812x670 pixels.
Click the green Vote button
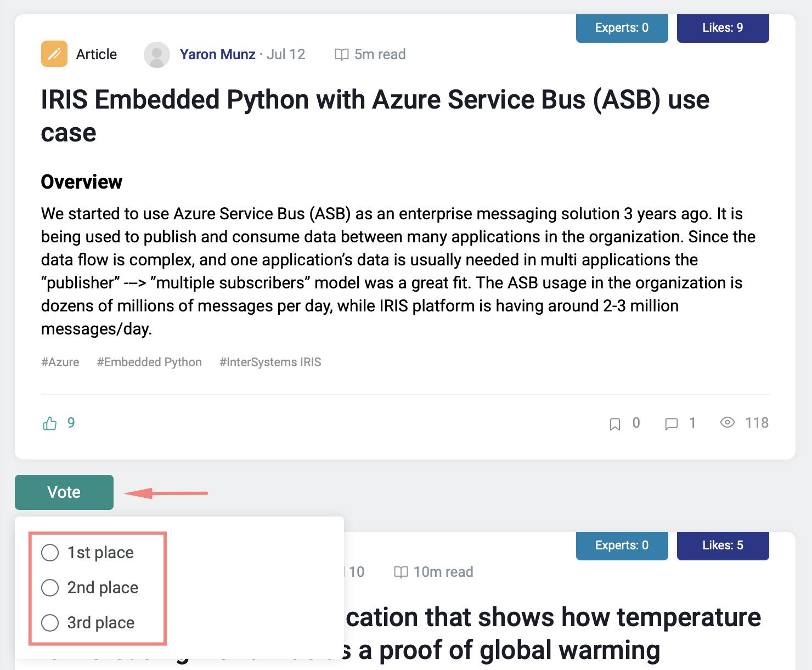tap(64, 492)
